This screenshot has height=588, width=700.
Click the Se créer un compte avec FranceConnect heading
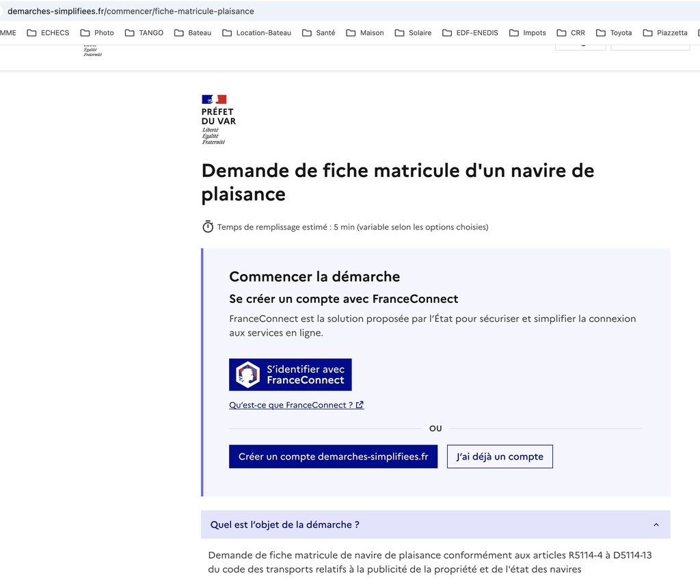(343, 299)
